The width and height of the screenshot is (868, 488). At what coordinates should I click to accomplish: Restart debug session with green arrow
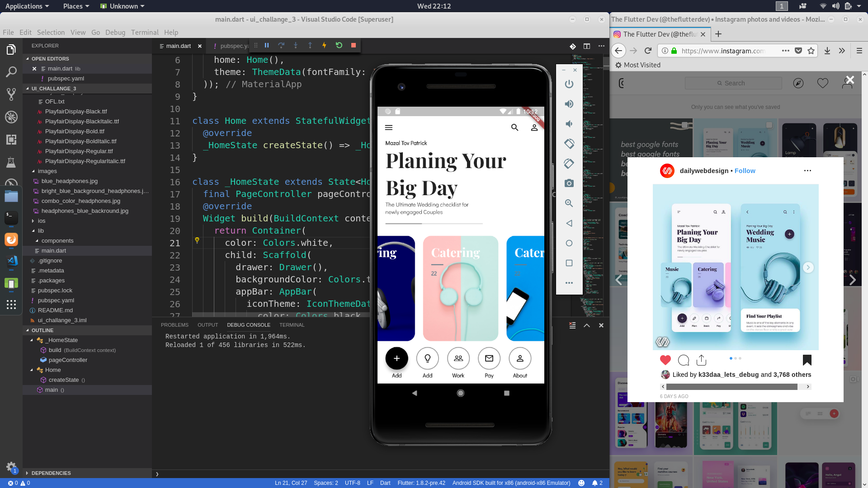click(339, 45)
